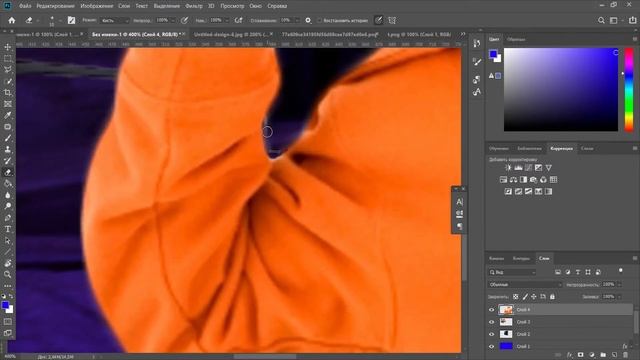
Task: Hide layer Слой 4
Action: click(491, 310)
